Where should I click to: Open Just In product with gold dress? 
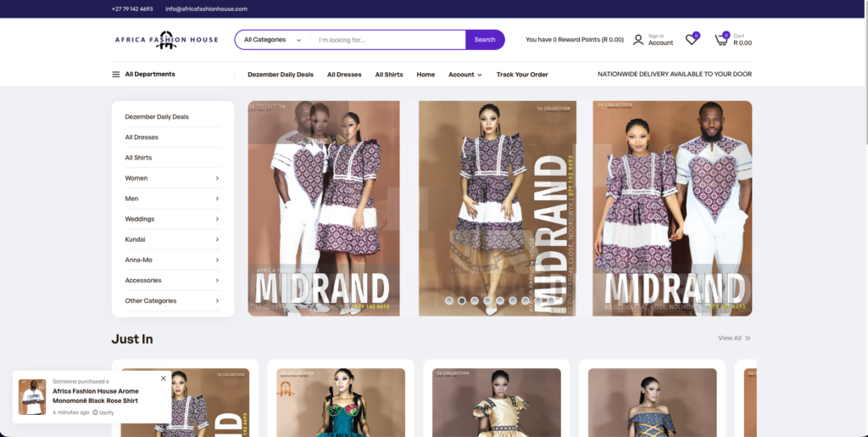497,402
